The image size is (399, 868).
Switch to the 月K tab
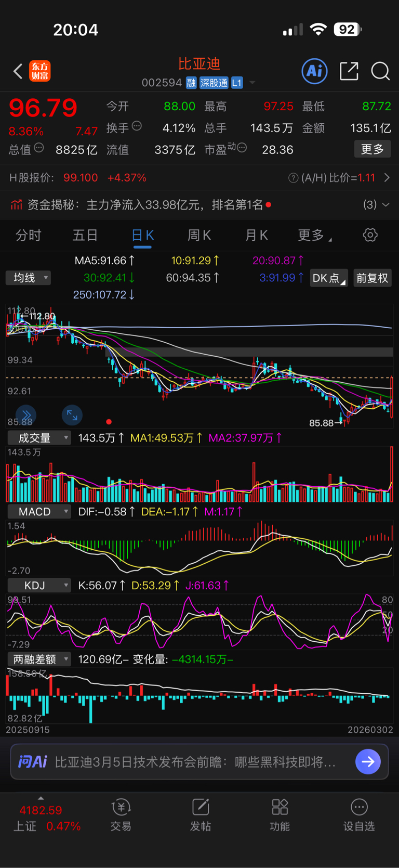[256, 235]
